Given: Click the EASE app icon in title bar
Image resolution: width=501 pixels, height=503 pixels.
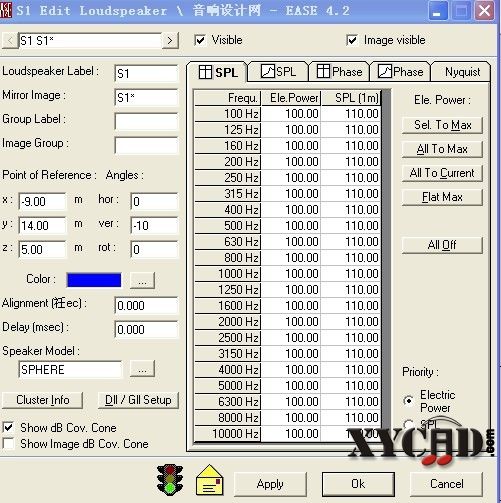Looking at the screenshot, I should point(6,10).
